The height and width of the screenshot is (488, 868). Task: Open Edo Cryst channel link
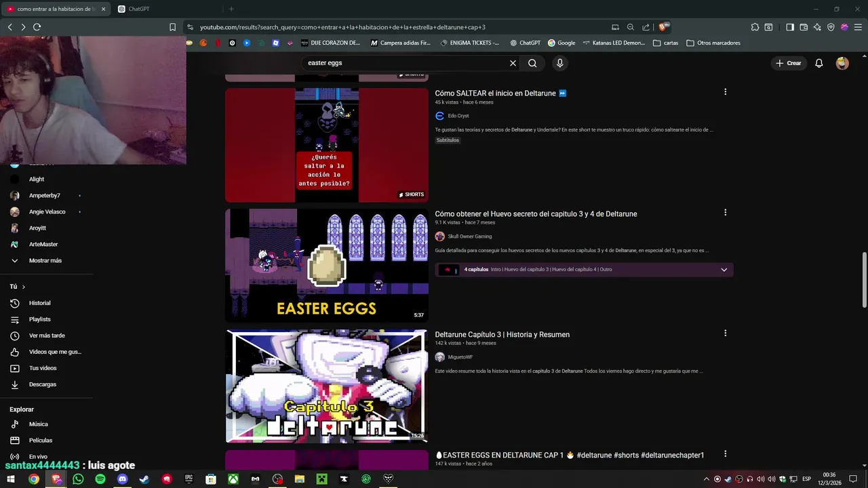[458, 116]
